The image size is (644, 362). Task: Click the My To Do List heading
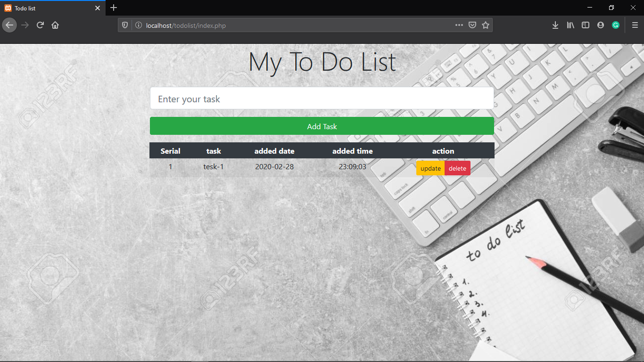coord(322,62)
